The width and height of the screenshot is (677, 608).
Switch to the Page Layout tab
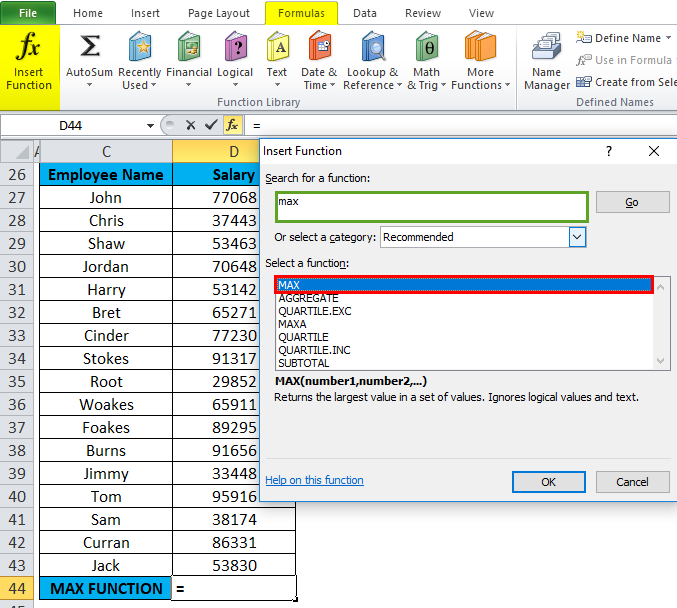point(219,13)
